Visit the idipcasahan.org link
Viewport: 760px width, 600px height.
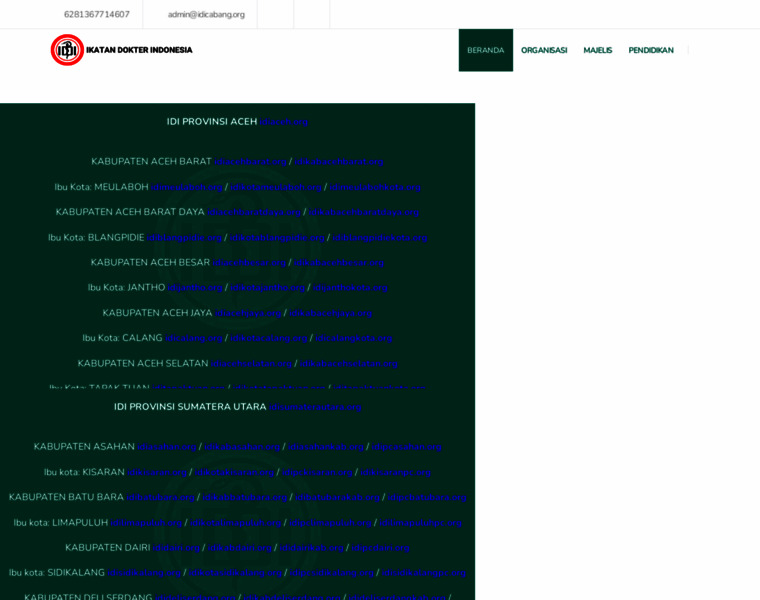[407, 447]
